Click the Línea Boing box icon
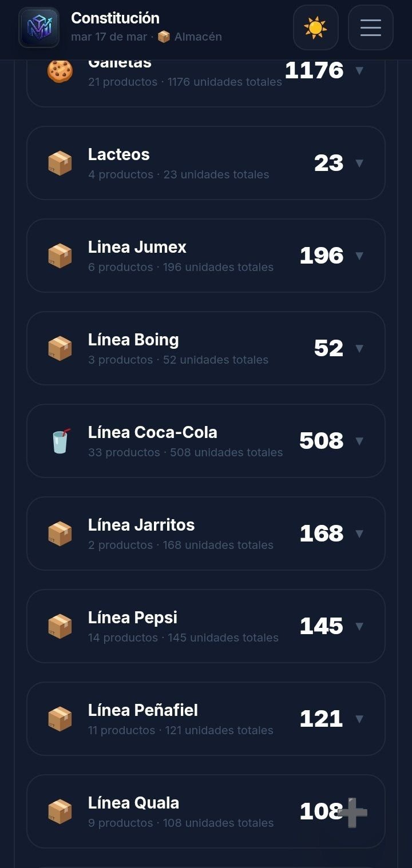Screen dimensions: 412x868 point(60,348)
